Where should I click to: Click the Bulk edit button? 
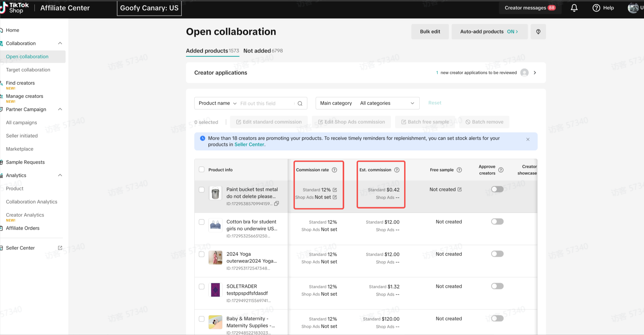(430, 32)
